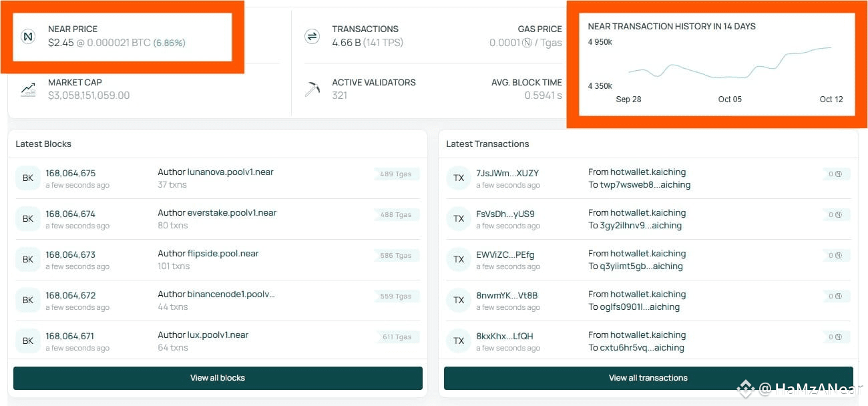Open transaction 8nwmYK...Vt8B
Image resolution: width=868 pixels, height=406 pixels.
507,296
